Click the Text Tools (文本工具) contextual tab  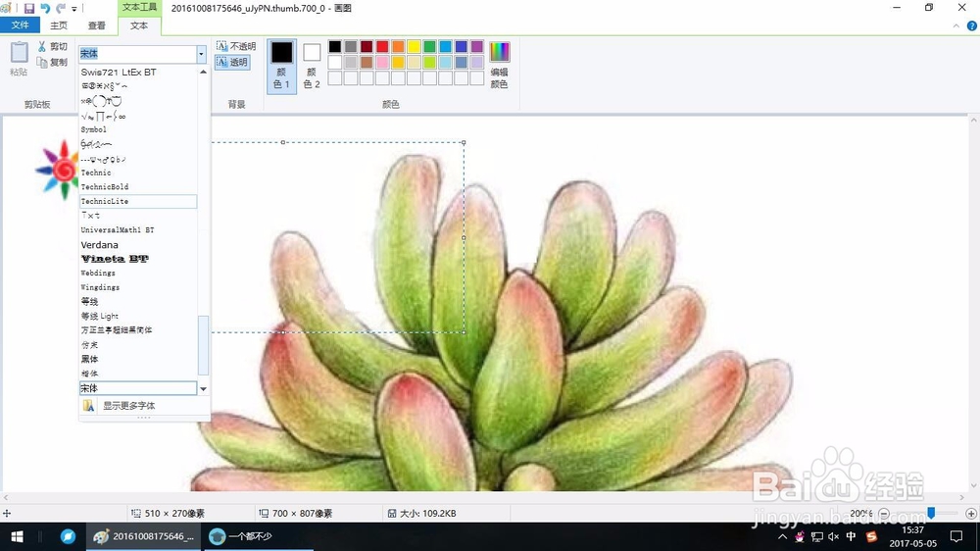[x=139, y=8]
